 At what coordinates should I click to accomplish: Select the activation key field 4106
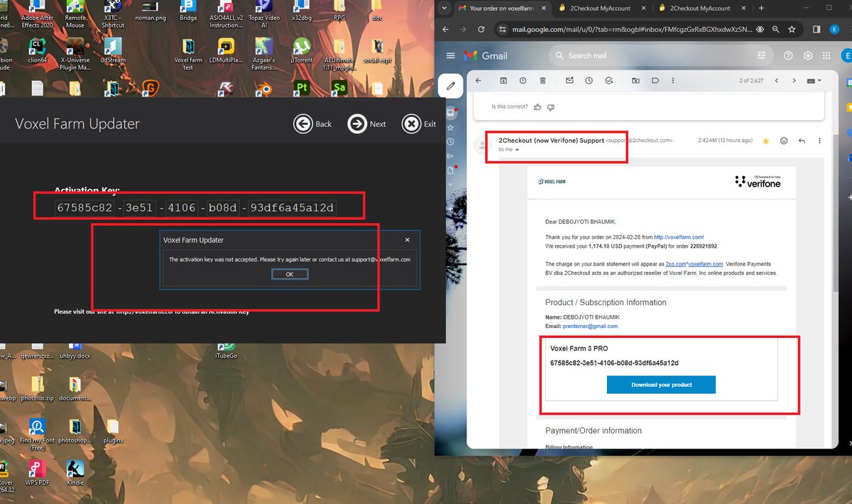[182, 208]
